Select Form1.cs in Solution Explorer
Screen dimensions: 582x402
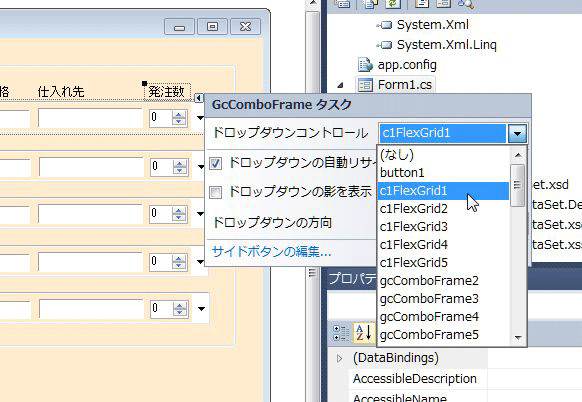[405, 85]
